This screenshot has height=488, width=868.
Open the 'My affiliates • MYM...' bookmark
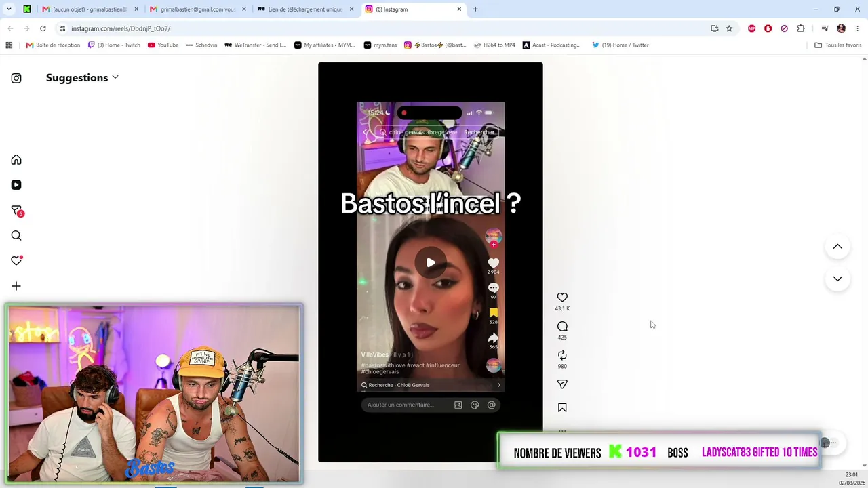tap(325, 45)
